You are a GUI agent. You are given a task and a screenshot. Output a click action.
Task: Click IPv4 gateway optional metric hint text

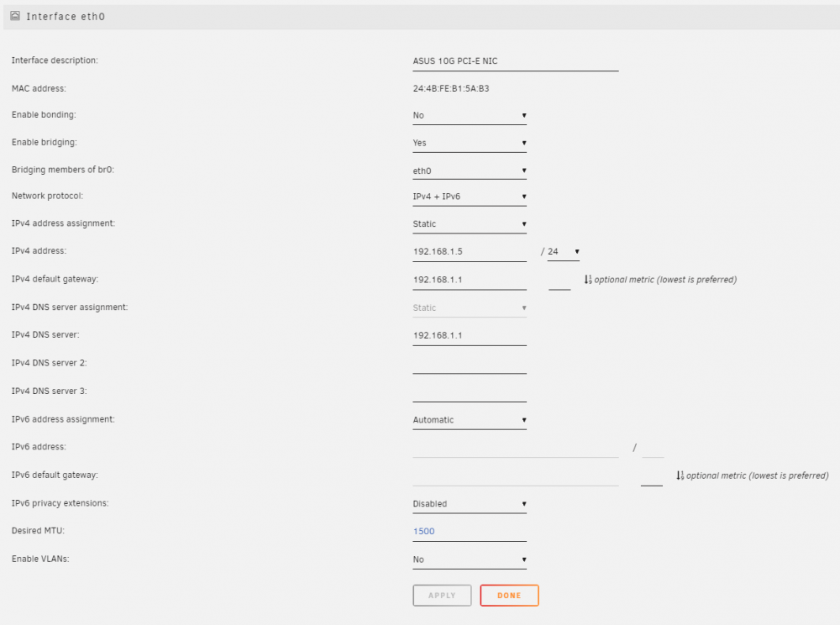pyautogui.click(x=665, y=280)
